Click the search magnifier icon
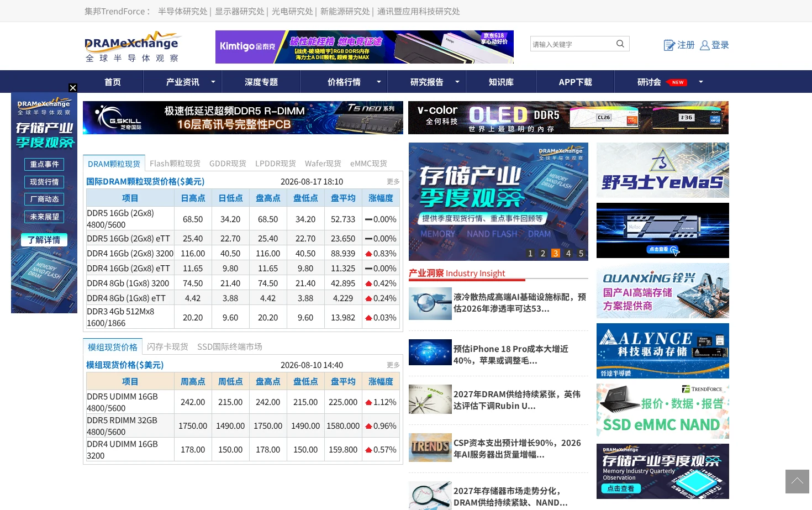This screenshot has height=510, width=812. [620, 44]
